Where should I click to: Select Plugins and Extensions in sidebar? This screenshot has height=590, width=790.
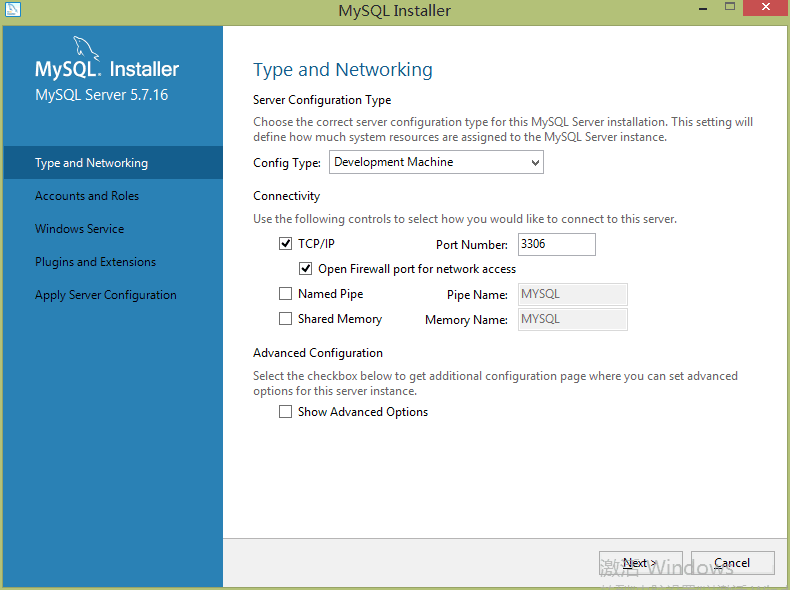tap(96, 262)
